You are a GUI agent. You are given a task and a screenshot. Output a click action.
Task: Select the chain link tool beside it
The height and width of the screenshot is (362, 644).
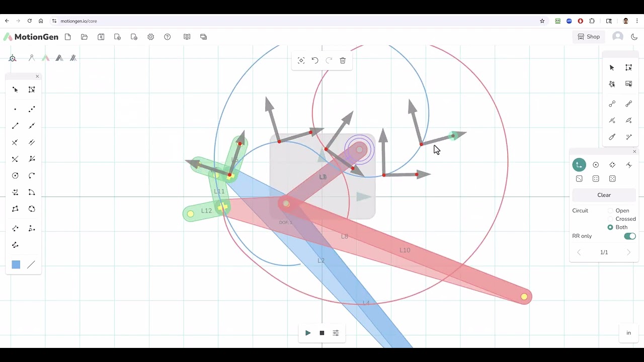628,104
